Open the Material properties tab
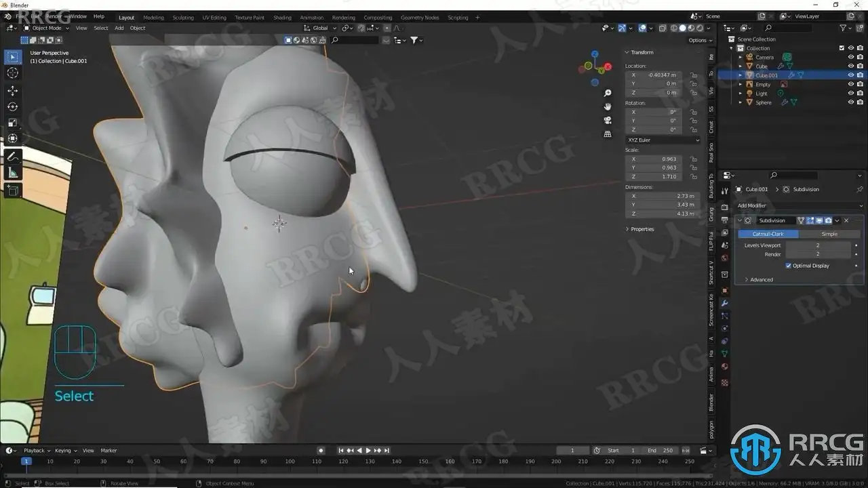868x488 pixels. [725, 367]
